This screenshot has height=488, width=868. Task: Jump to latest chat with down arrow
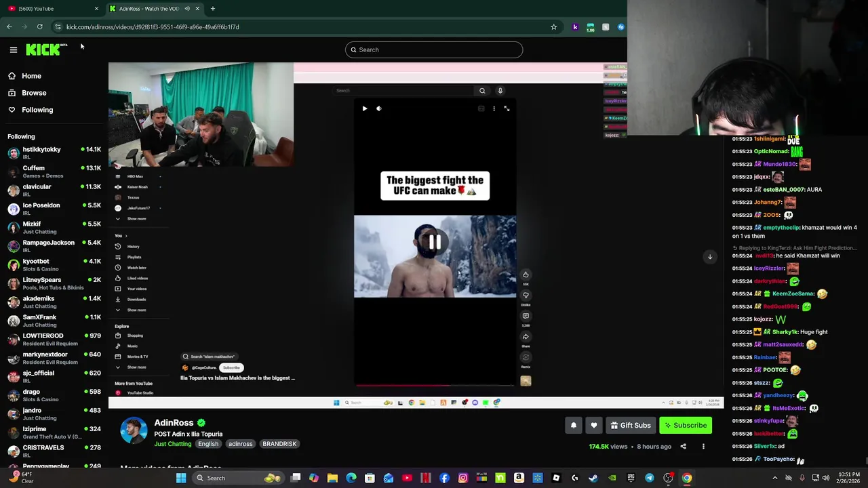coord(710,256)
